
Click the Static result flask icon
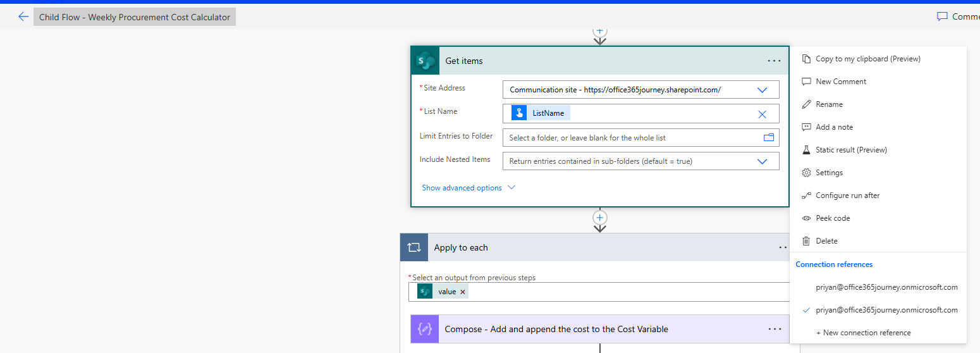pos(806,150)
